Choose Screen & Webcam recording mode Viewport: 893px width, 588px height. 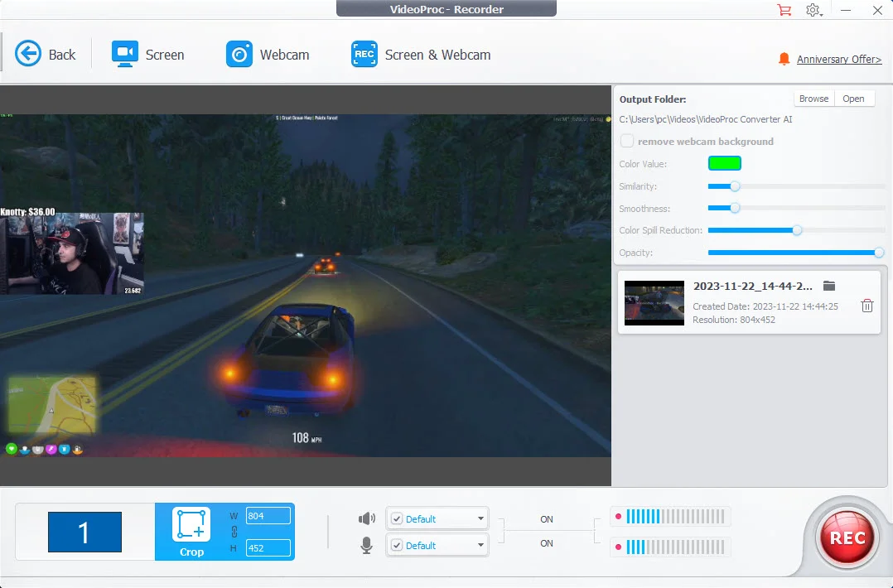coord(420,54)
